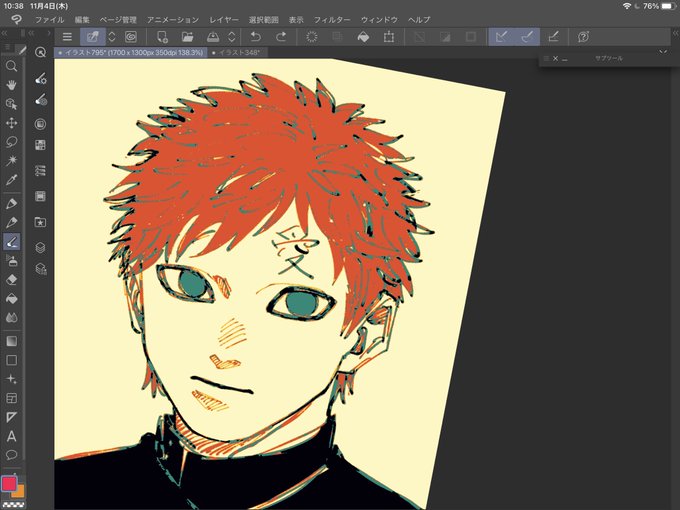Open the アニメーション menu
Screen dimensions: 680x510
173,20
